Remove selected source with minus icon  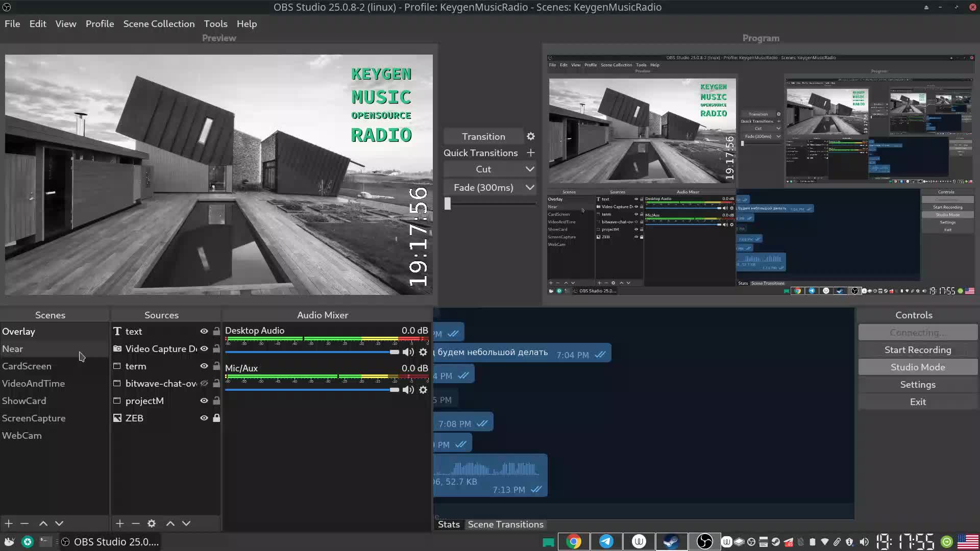(135, 523)
